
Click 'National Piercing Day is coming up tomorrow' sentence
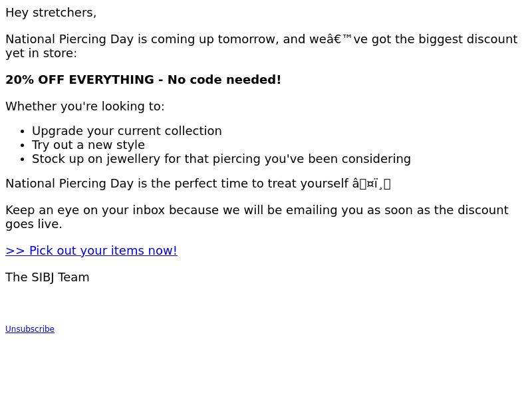pos(142,39)
